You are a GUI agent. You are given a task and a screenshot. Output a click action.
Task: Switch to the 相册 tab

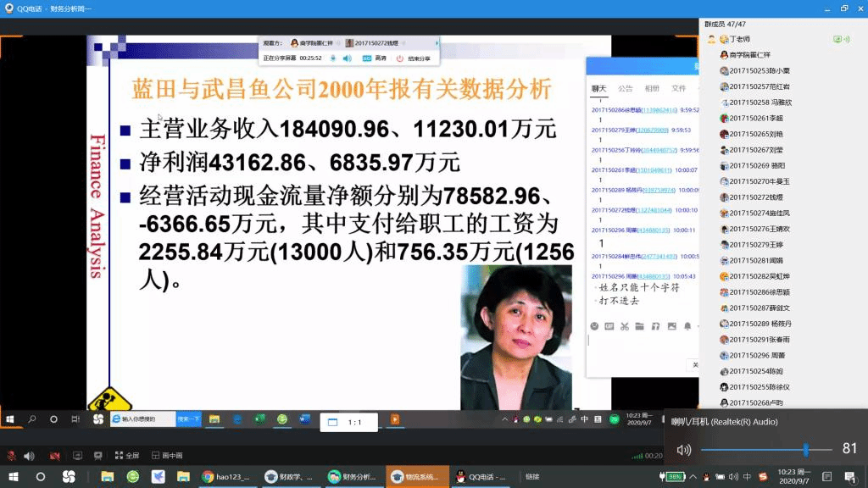pyautogui.click(x=651, y=88)
